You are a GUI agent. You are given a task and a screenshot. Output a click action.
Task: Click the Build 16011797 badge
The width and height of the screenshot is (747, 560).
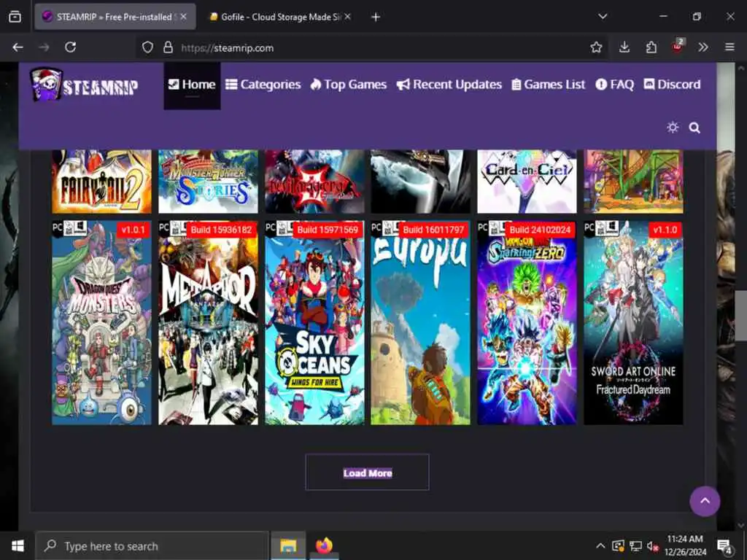pyautogui.click(x=433, y=230)
